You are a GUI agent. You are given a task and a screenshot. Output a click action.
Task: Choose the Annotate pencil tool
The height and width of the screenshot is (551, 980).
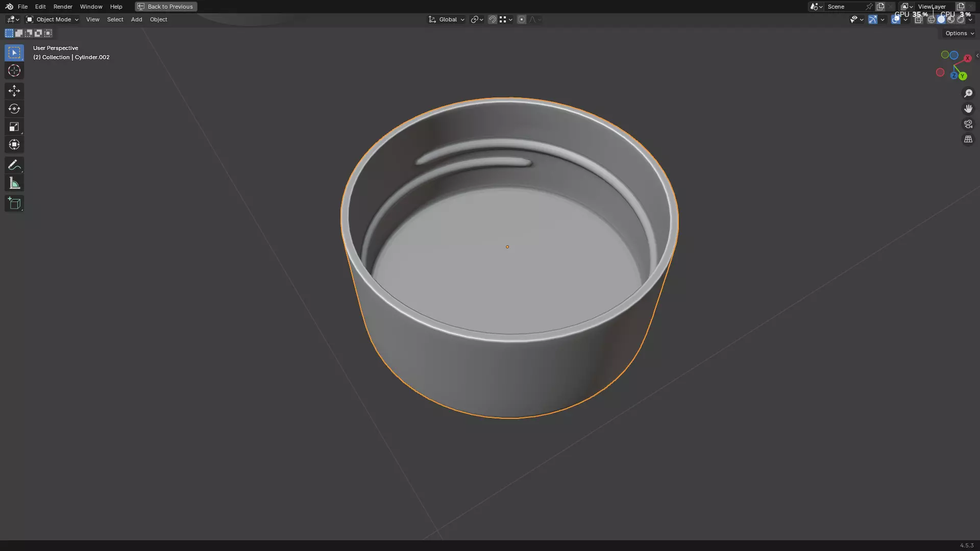point(14,165)
